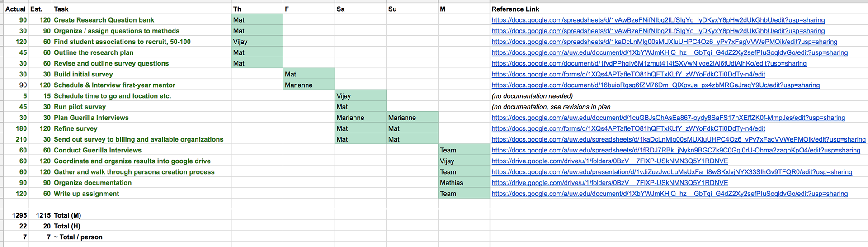
Task: Open the Plan Guerilla Interviews document link
Action: point(668,118)
